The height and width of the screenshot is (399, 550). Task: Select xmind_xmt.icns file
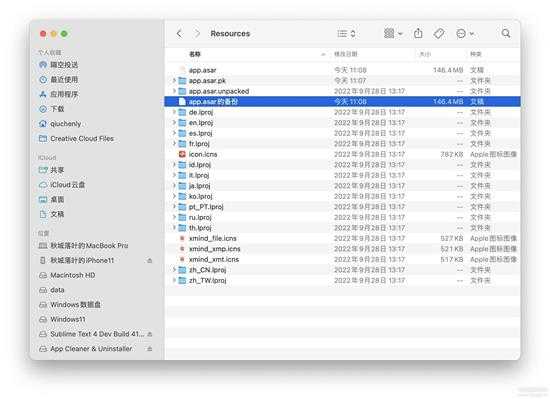(342, 259)
